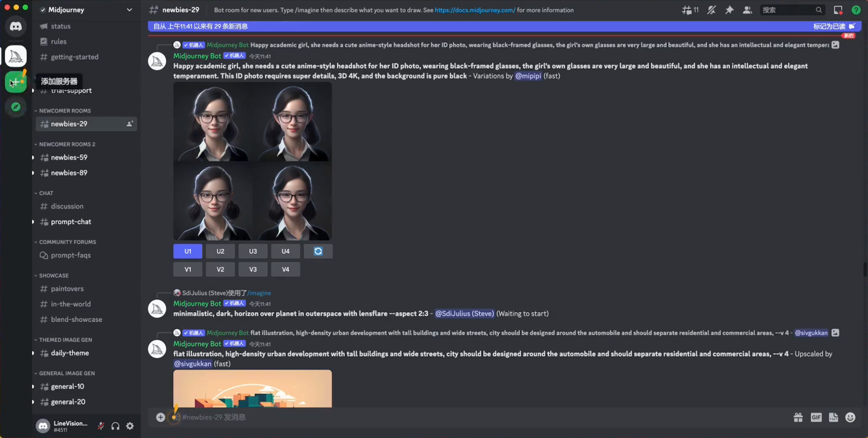Open the getting-started channel

pos(75,57)
